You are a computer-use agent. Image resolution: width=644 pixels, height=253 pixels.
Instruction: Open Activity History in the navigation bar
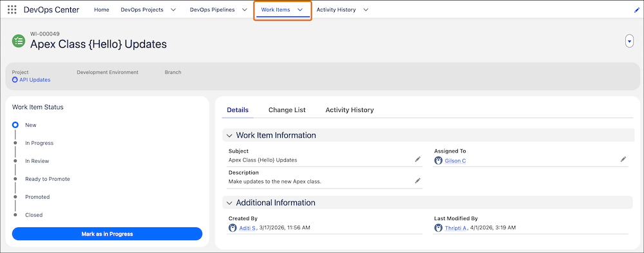click(x=336, y=10)
